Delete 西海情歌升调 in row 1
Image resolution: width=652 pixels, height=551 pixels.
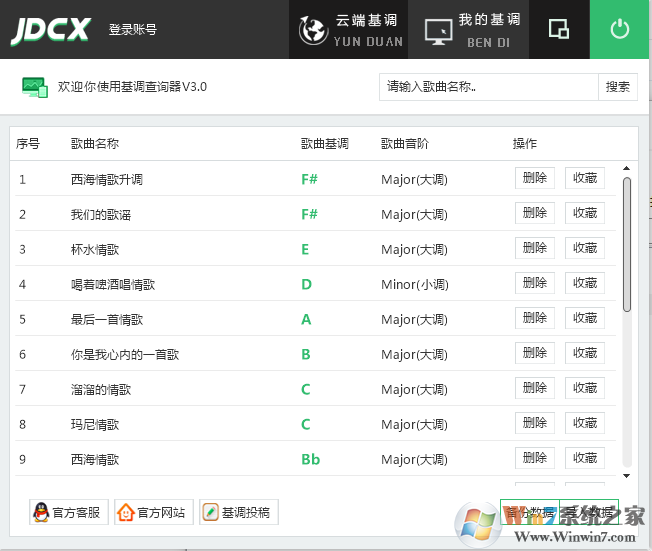tap(534, 179)
